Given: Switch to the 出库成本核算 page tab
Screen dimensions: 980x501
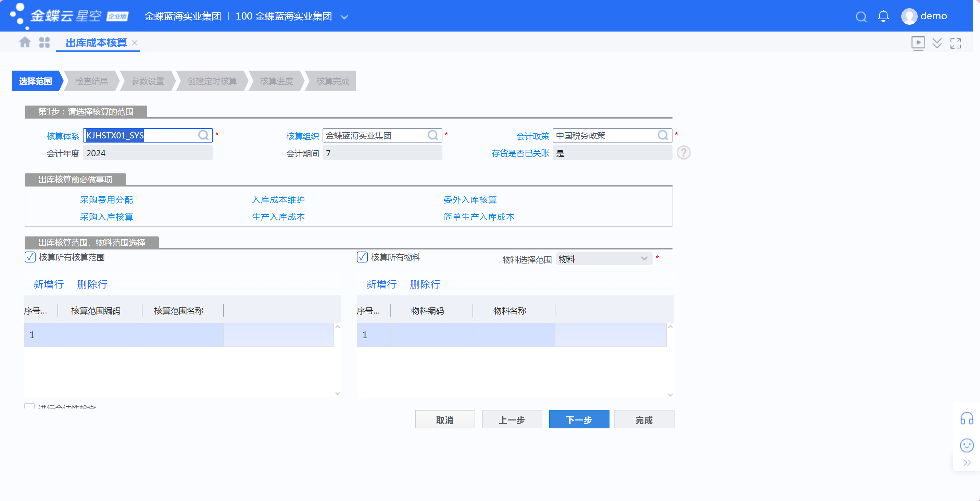Looking at the screenshot, I should tap(96, 42).
